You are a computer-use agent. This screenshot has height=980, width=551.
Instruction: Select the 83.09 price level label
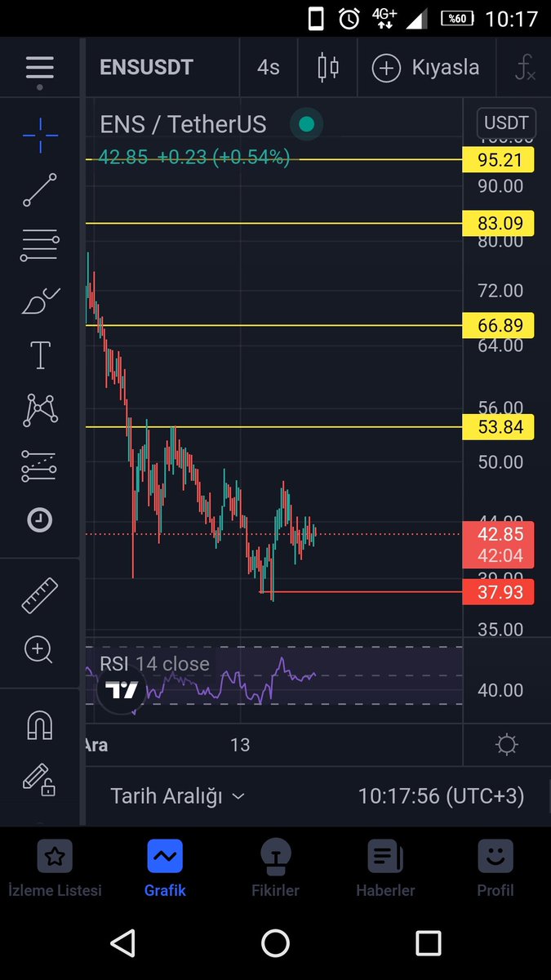point(498,223)
